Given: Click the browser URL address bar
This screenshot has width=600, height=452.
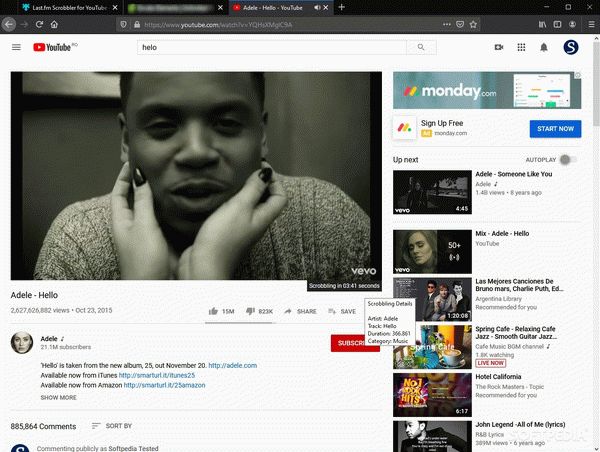Looking at the screenshot, I should click(x=291, y=24).
